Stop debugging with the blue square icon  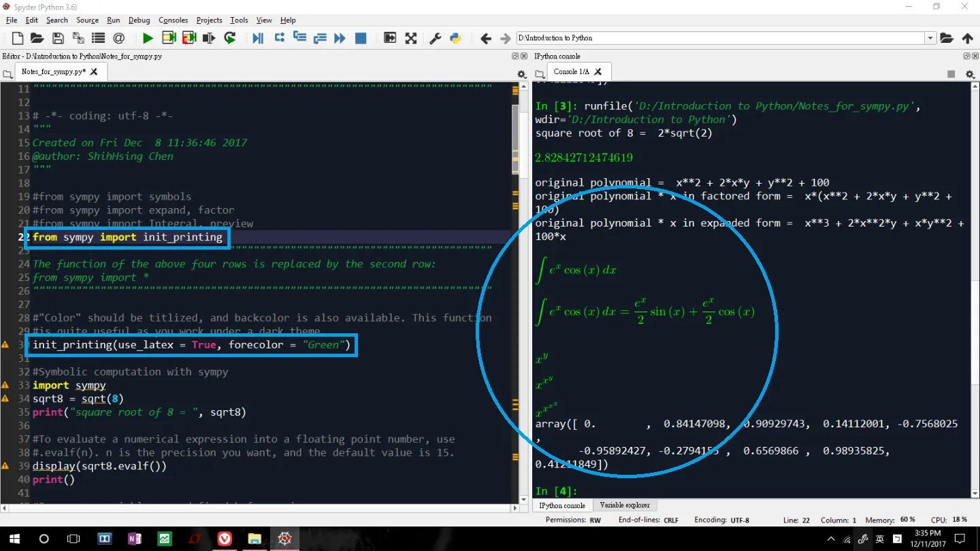[x=361, y=38]
